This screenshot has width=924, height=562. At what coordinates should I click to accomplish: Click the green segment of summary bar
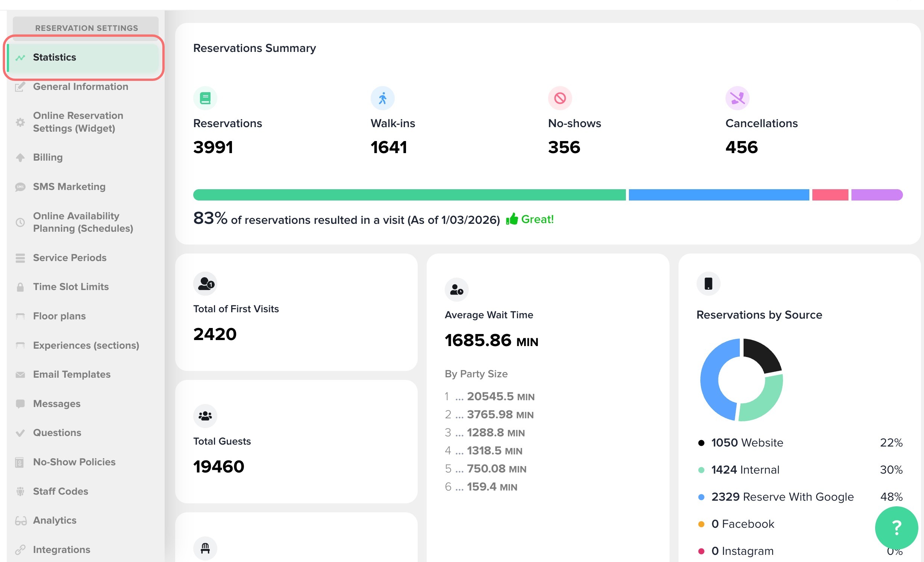pos(409,195)
